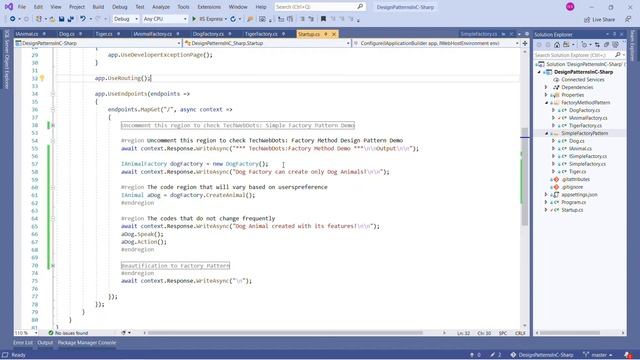The height and width of the screenshot is (360, 640).
Task: Click the No issues found indicator
Action: (x=68, y=333)
